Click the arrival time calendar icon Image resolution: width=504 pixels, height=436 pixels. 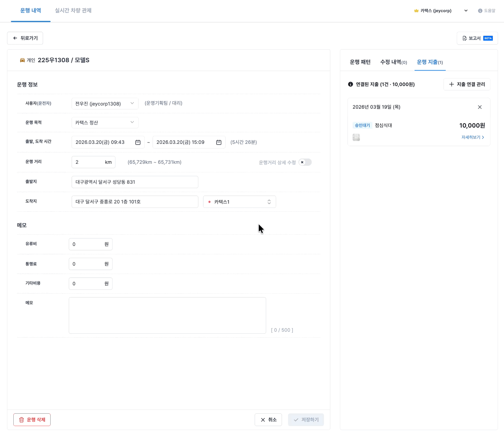(x=219, y=142)
